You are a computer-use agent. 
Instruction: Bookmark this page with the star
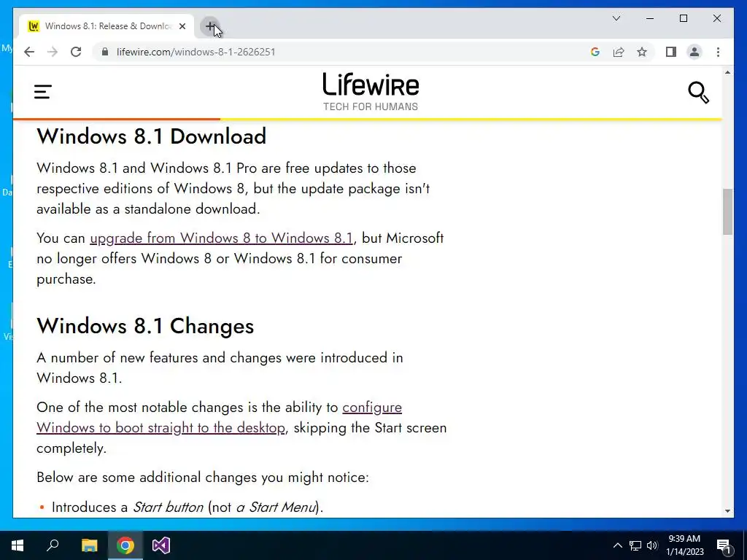[642, 52]
